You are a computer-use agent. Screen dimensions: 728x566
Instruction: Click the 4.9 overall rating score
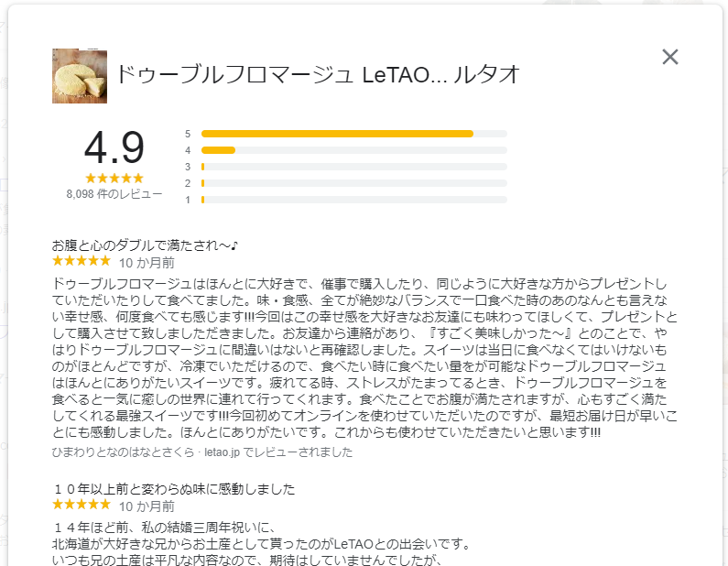pyautogui.click(x=114, y=148)
